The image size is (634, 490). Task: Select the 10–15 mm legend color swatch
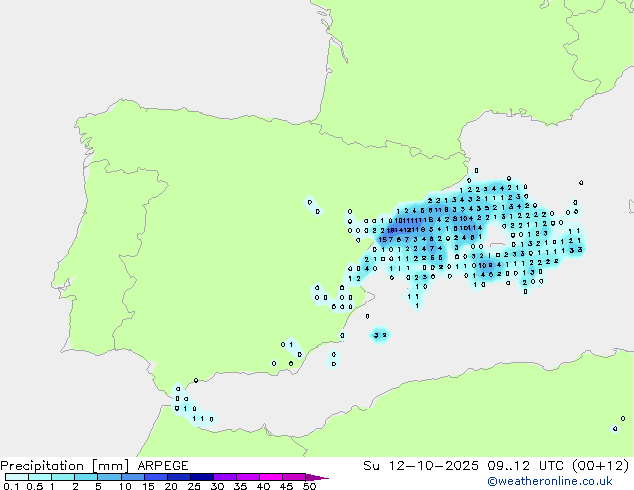coord(132,477)
